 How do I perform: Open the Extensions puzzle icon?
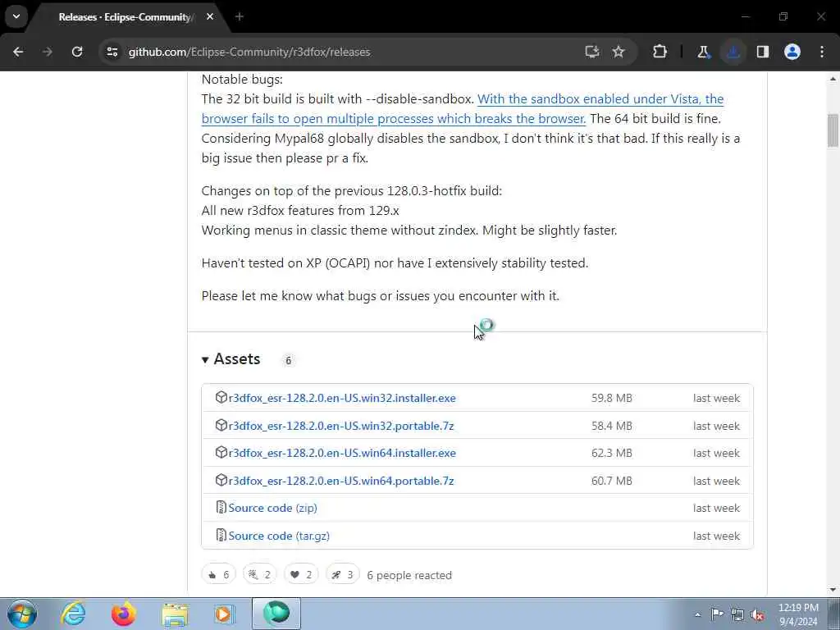(660, 52)
